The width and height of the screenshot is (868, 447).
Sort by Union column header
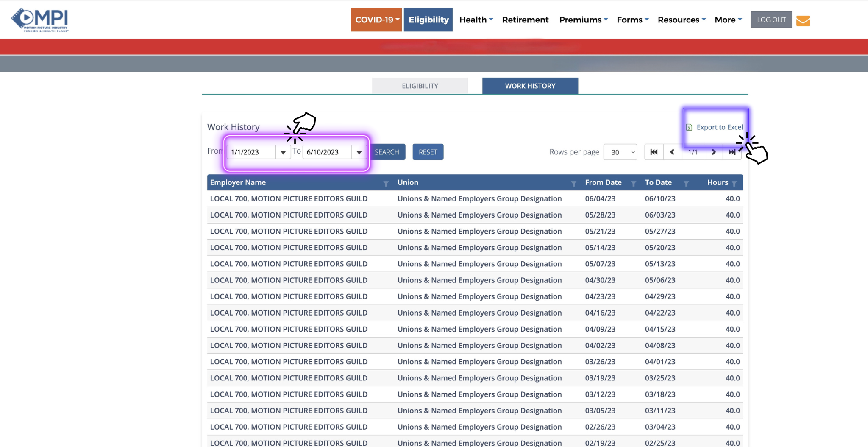408,182
